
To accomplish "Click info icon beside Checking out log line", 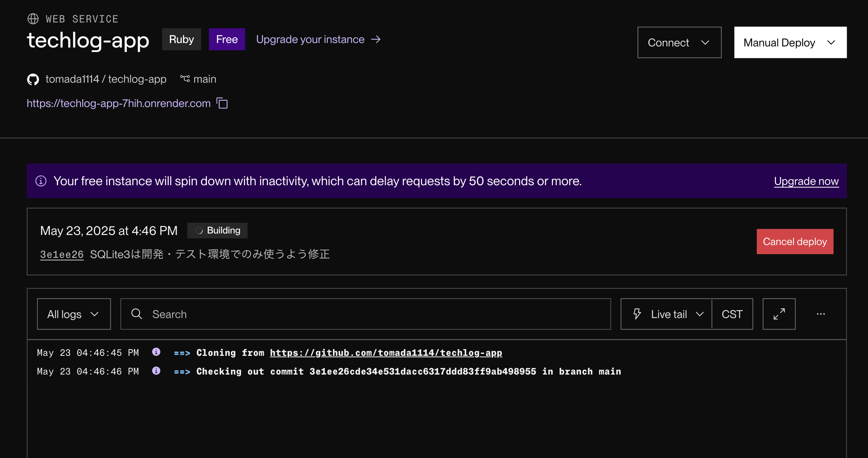I will tap(156, 371).
